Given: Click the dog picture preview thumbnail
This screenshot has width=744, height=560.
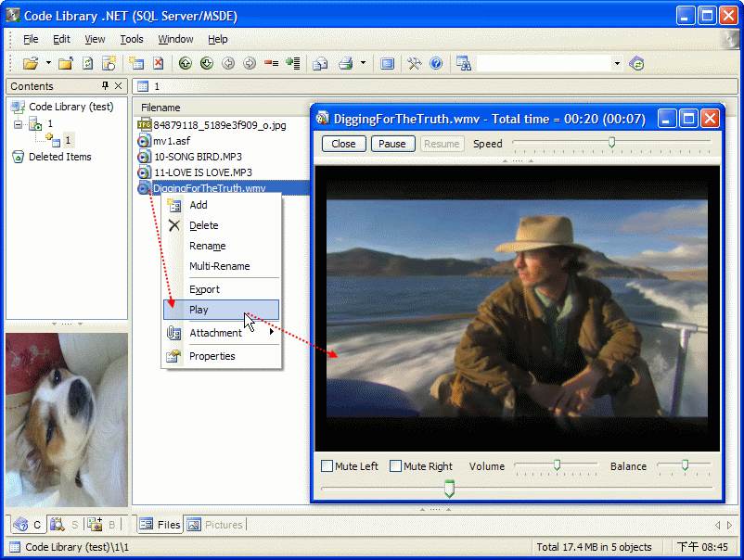Looking at the screenshot, I should 67,420.
